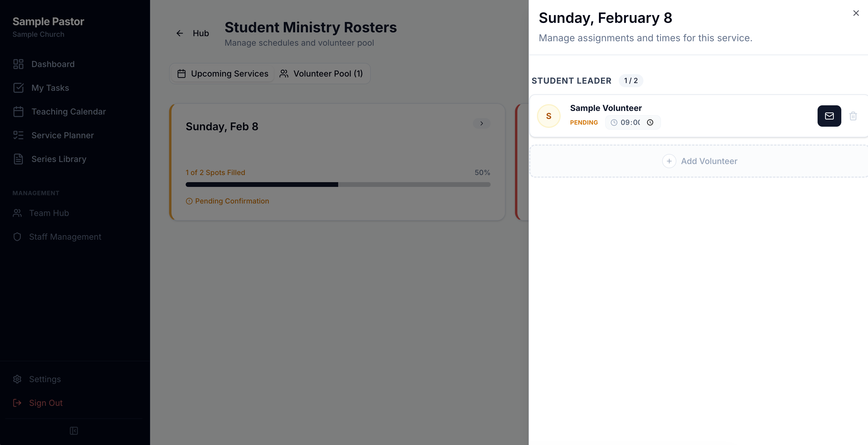Viewport: 868px width, 445px height.
Task: Open Series Library page
Action: (59, 159)
